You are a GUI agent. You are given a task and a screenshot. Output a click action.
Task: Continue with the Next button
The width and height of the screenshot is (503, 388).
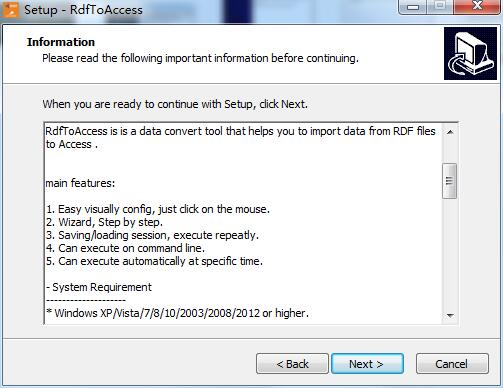[367, 364]
